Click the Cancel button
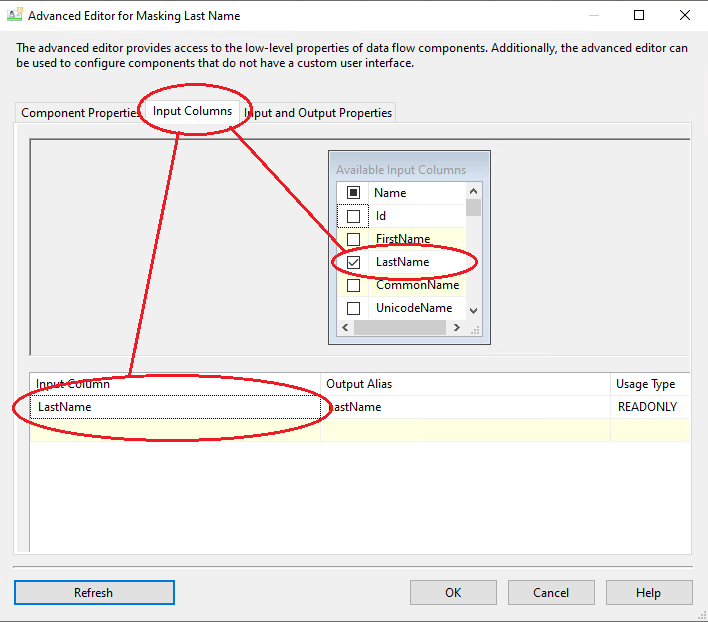The image size is (708, 622). [x=551, y=592]
